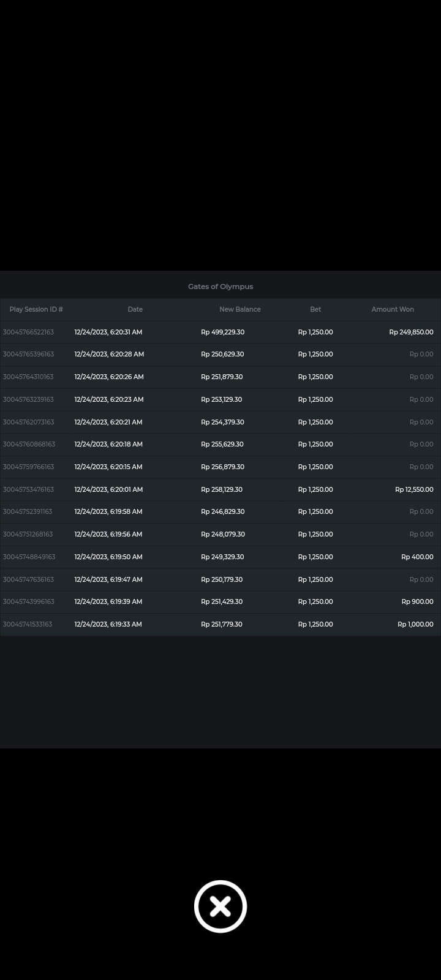Screen dimensions: 441x980
Task: Select session ID 30045753476163
Action: 28,489
